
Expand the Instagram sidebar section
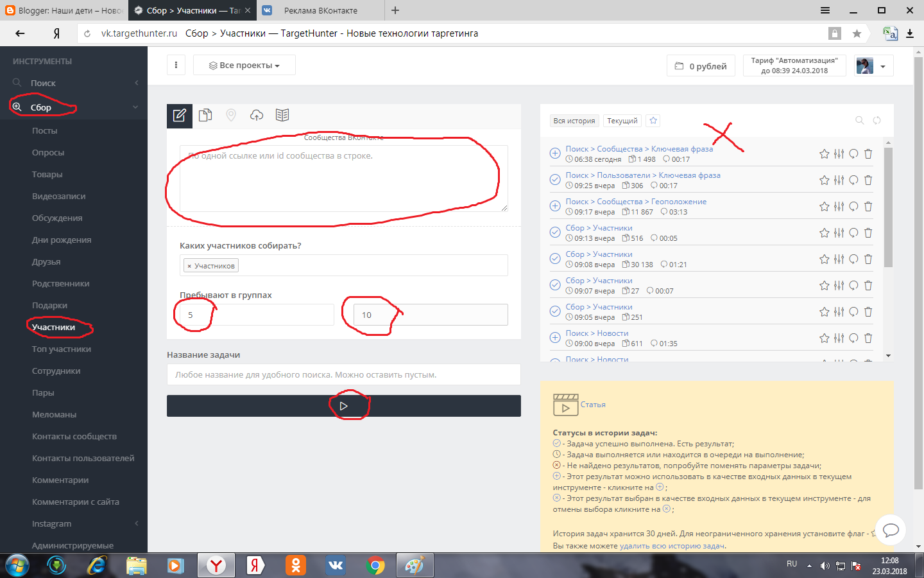coord(74,523)
